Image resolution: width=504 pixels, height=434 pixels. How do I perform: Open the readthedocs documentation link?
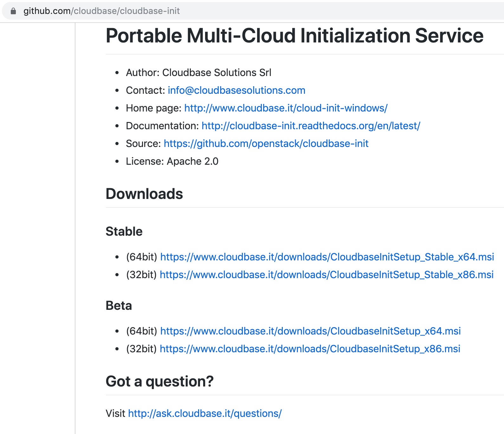point(311,126)
